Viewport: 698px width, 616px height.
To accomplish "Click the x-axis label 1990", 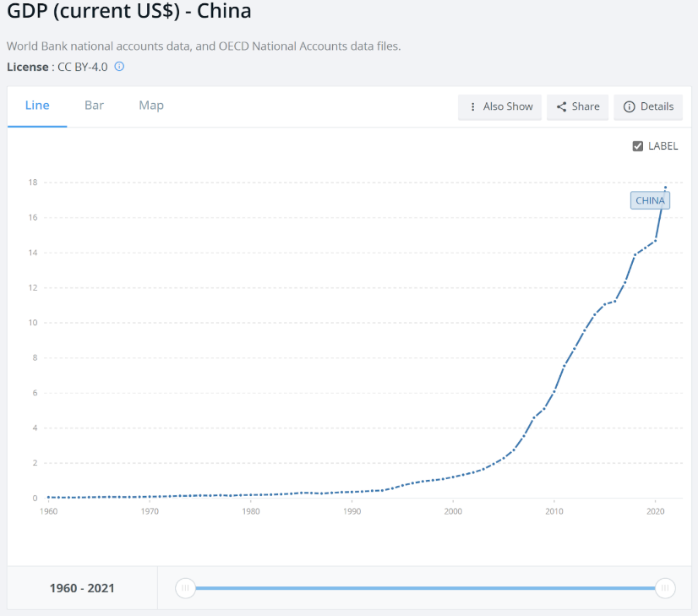I will (352, 511).
